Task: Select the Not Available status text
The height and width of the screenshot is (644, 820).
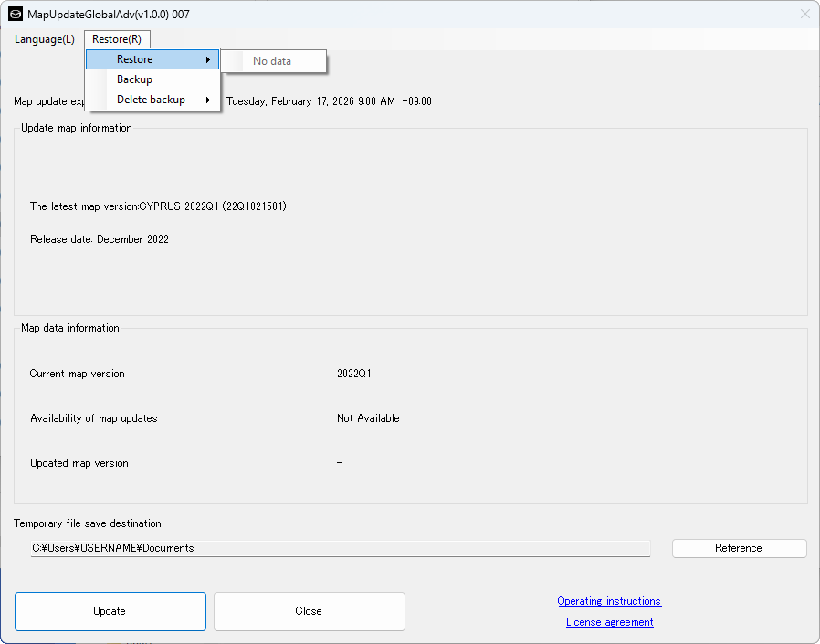Action: (x=368, y=418)
